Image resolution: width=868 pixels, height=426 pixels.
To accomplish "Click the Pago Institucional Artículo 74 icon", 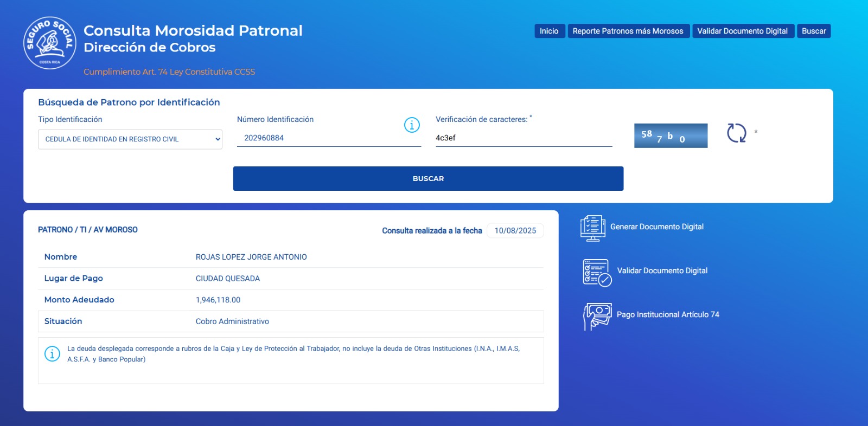I will (x=597, y=316).
